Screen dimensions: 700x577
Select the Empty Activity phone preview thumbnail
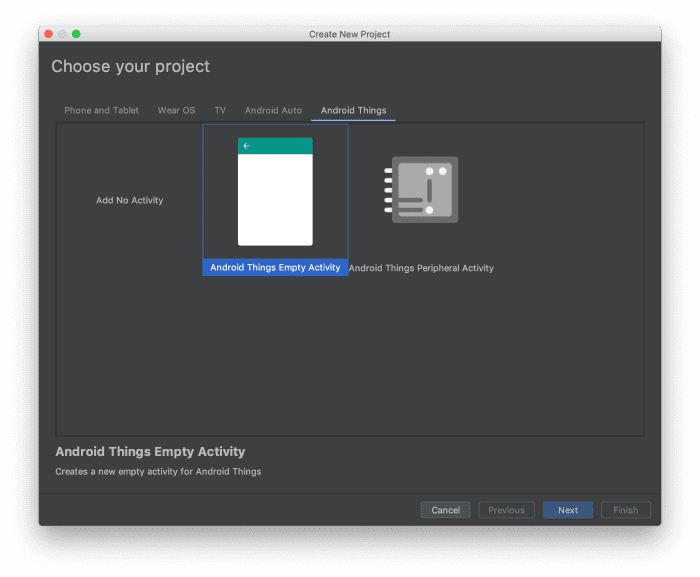(x=275, y=192)
